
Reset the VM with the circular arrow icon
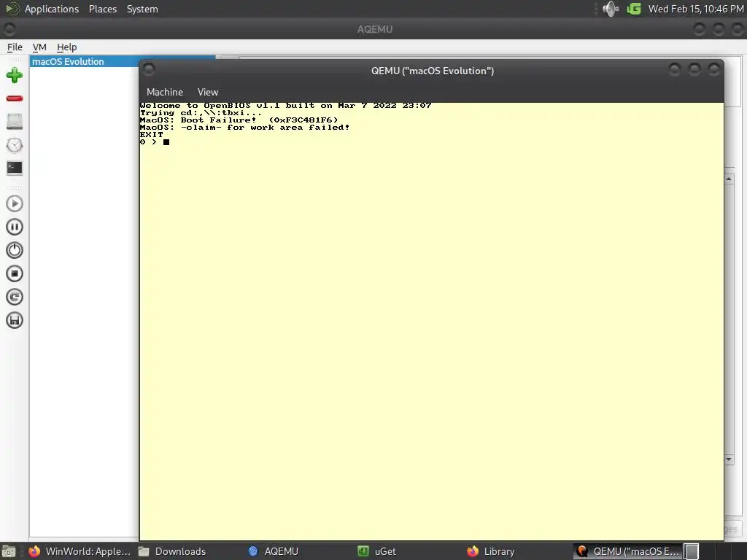pyautogui.click(x=15, y=297)
